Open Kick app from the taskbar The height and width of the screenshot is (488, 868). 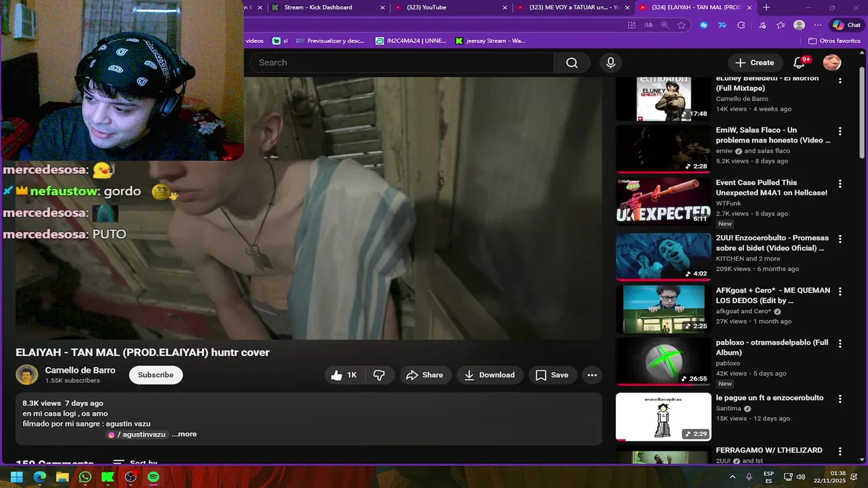(108, 477)
